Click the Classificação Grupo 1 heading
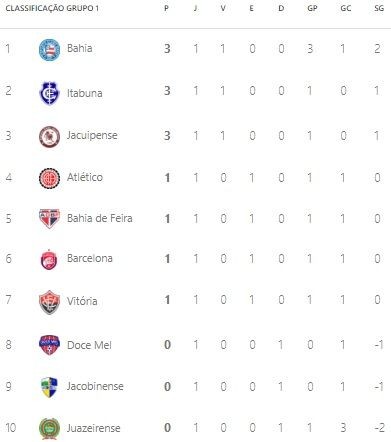This screenshot has height=442, width=391. (52, 8)
